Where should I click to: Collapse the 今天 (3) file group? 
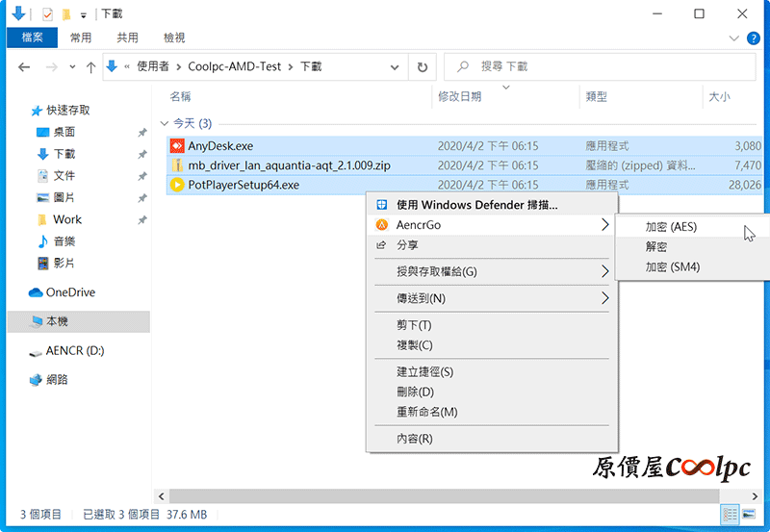(165, 124)
